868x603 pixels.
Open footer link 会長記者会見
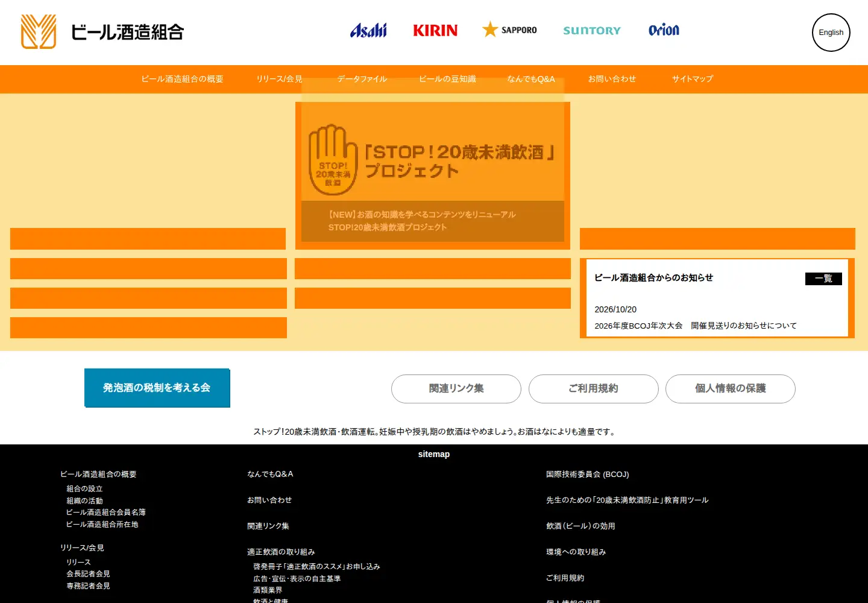(x=88, y=574)
